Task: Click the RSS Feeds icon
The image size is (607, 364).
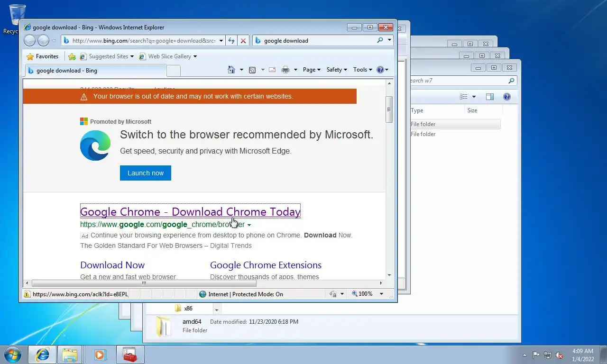Action: coord(252,70)
